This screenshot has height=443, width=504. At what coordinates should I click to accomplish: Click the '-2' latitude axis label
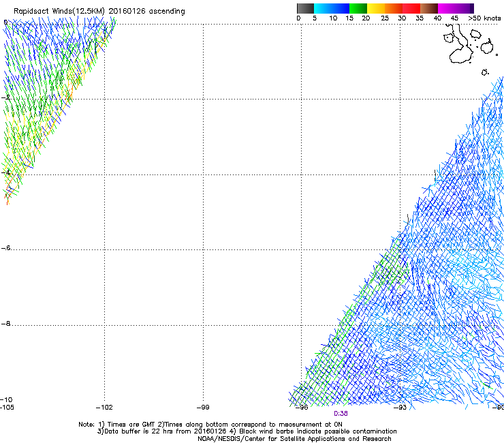(5, 97)
